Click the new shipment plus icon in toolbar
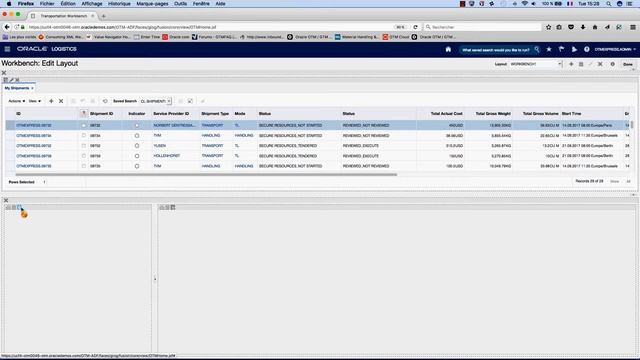Screen dimensions: 640x360 point(51,101)
